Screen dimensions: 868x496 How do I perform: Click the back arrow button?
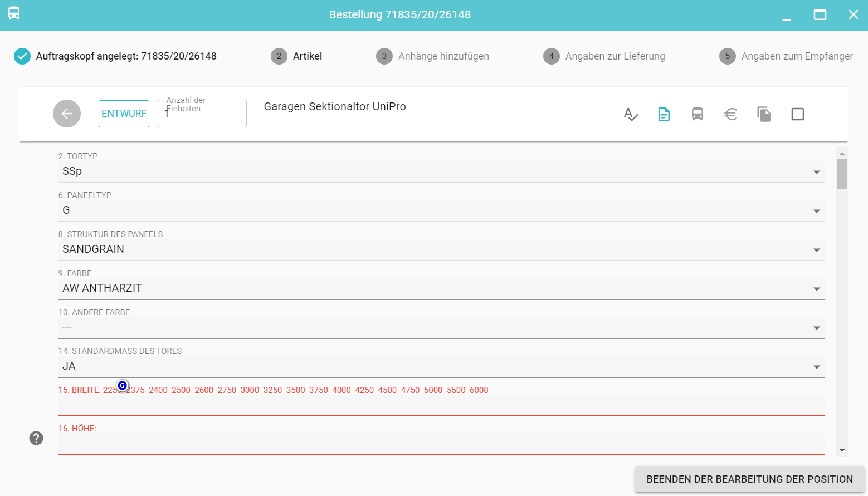(x=67, y=114)
